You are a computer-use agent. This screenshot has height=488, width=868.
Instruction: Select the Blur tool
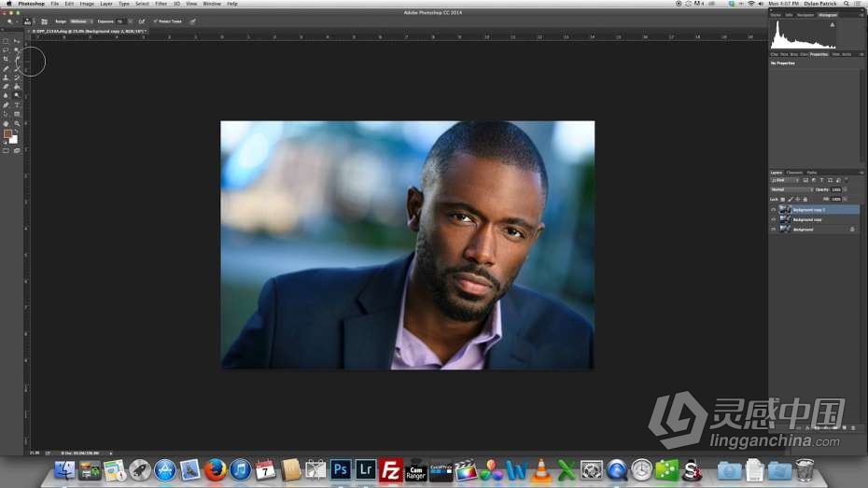(6, 95)
